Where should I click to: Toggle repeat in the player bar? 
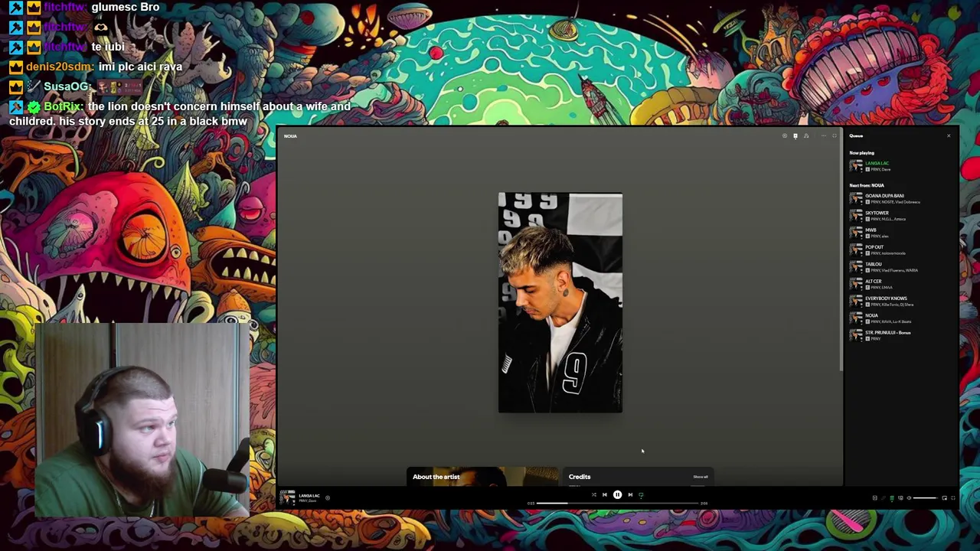[x=641, y=494]
